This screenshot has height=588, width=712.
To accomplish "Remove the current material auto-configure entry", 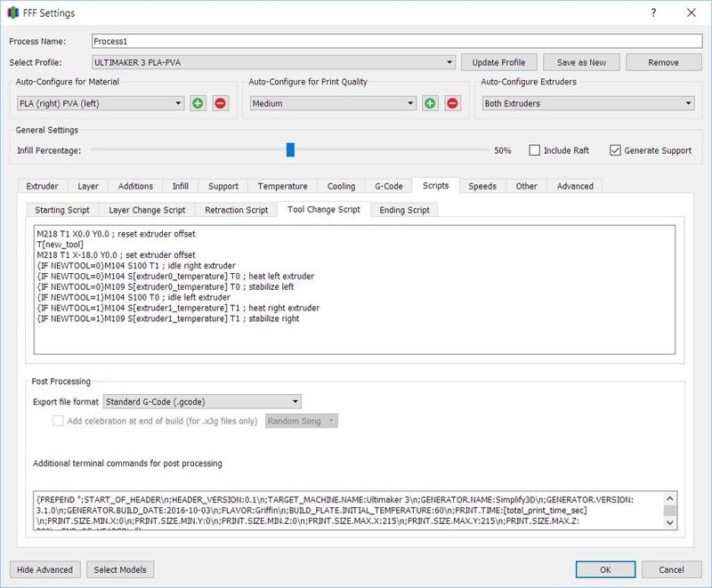I will pyautogui.click(x=220, y=103).
